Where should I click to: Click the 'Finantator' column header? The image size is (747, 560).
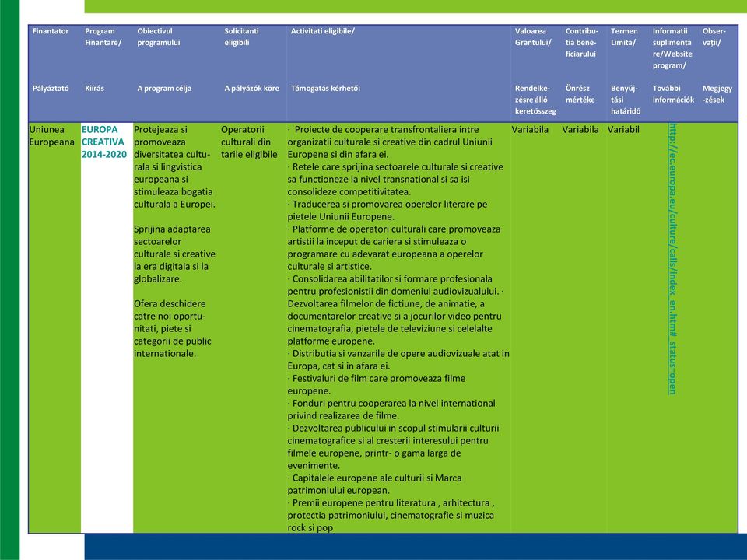51,31
